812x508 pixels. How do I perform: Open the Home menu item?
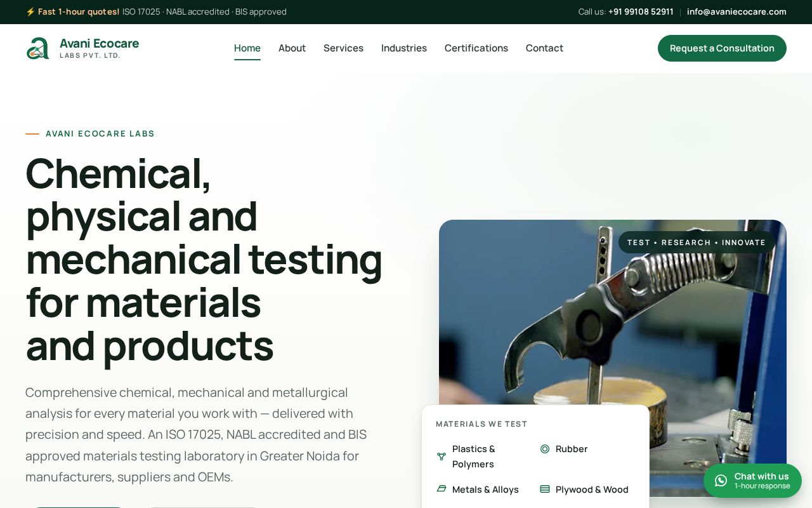click(247, 48)
